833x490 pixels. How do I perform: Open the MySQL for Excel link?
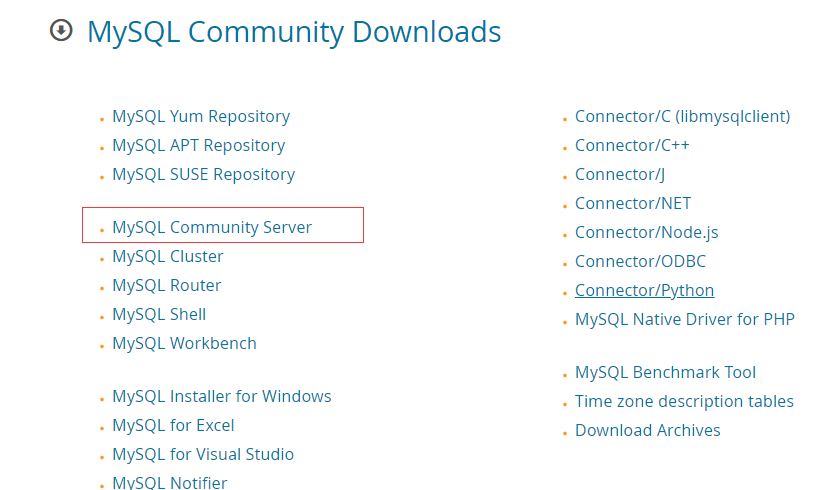point(173,425)
